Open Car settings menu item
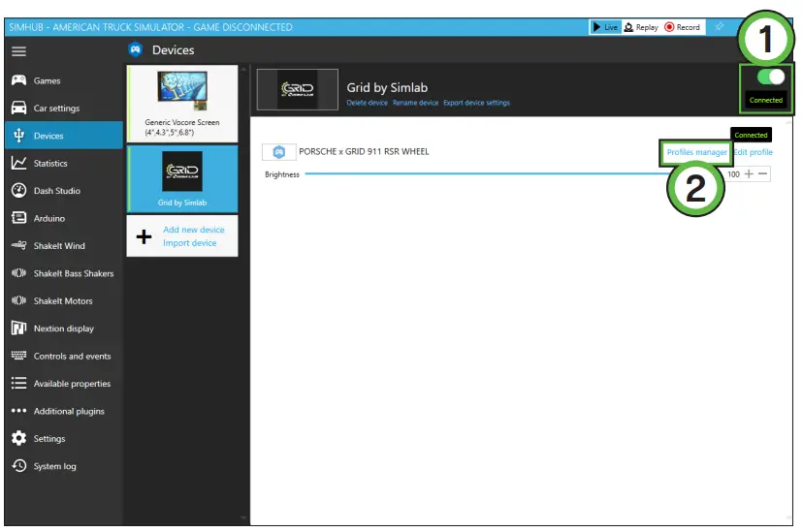This screenshot has width=803, height=532. [x=63, y=108]
